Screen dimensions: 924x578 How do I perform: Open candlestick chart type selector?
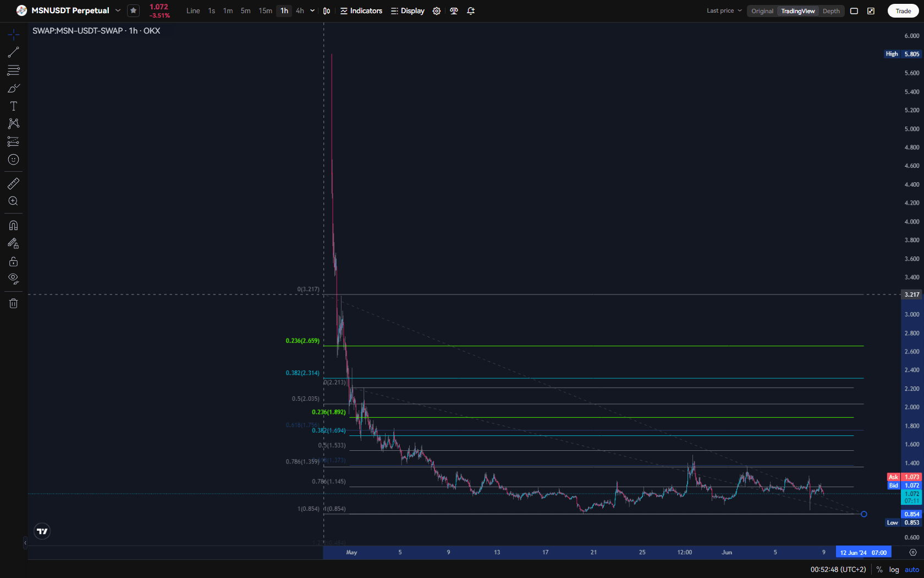(327, 11)
